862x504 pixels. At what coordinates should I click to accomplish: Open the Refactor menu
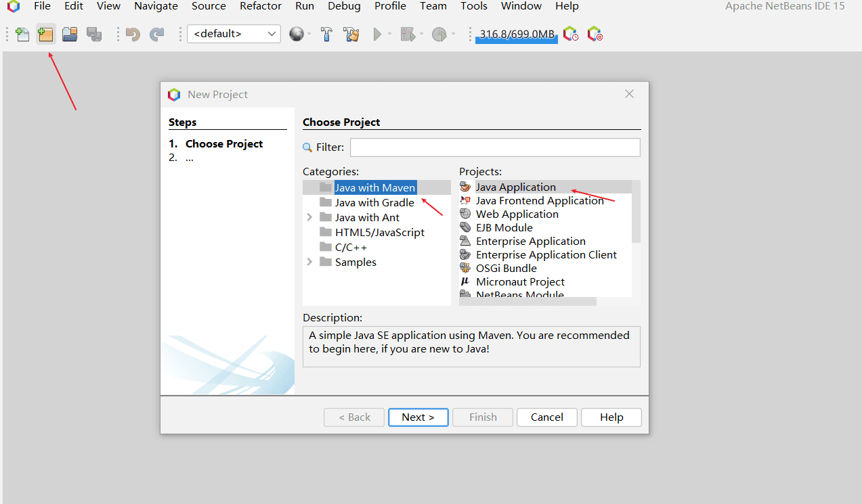pyautogui.click(x=261, y=6)
